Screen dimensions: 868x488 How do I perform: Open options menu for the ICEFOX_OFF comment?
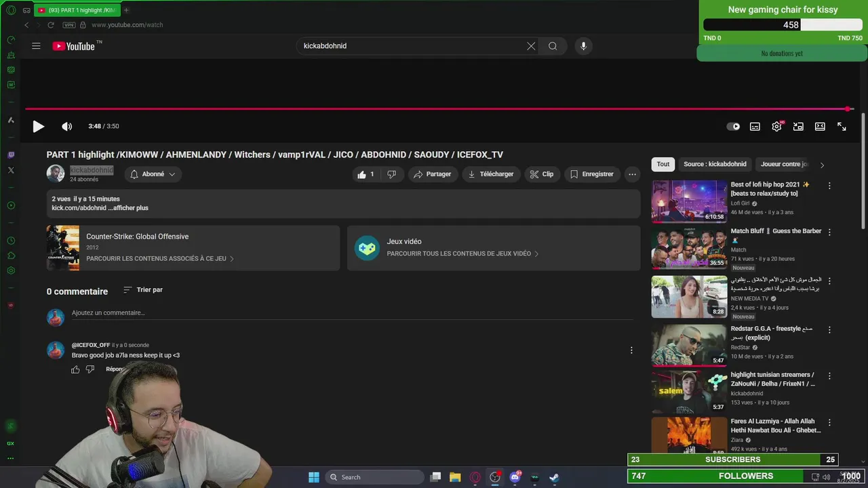click(631, 350)
